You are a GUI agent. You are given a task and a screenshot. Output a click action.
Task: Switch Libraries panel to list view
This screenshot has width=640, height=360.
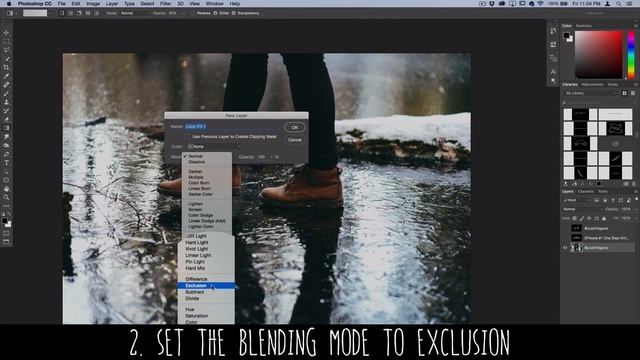633,93
